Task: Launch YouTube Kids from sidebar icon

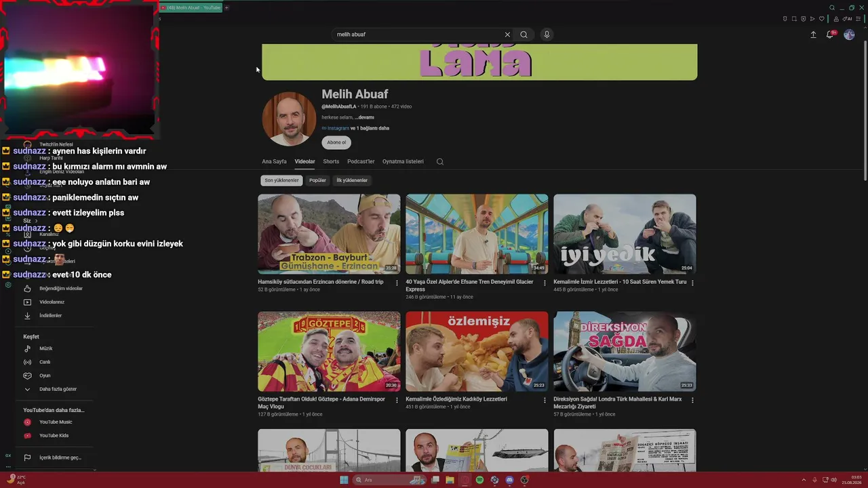Action: tap(27, 436)
